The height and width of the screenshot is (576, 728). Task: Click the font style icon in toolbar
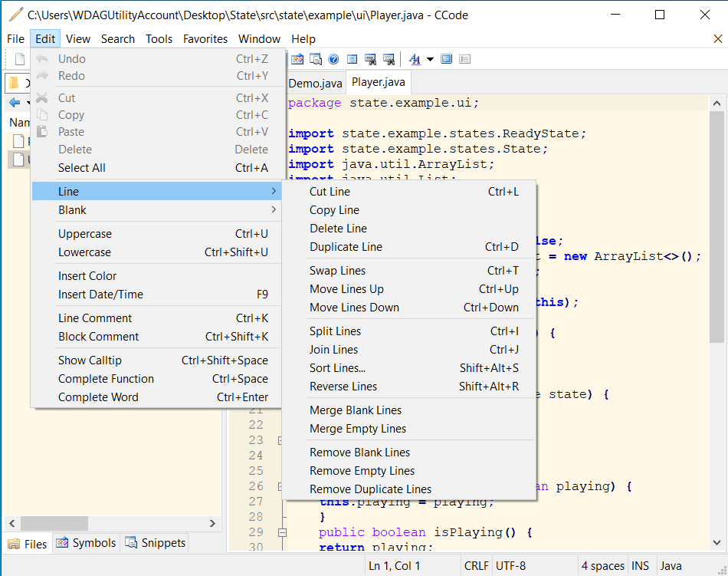pos(414,59)
